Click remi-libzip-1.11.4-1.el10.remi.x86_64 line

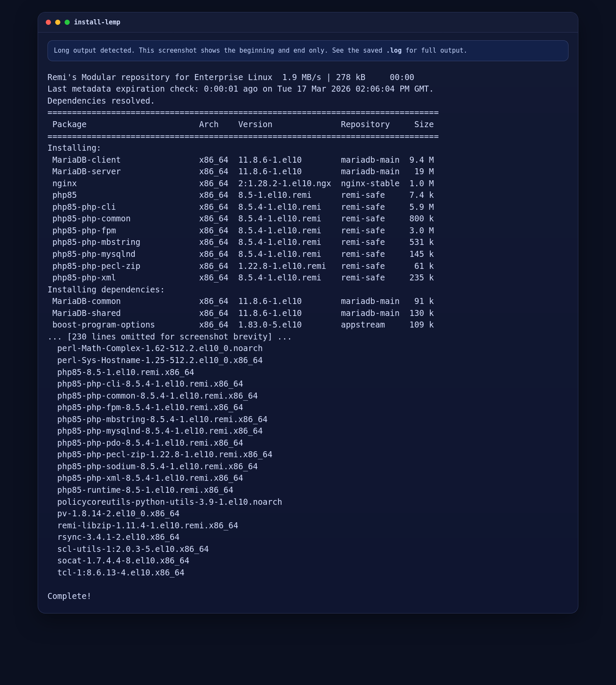pyautogui.click(x=148, y=526)
